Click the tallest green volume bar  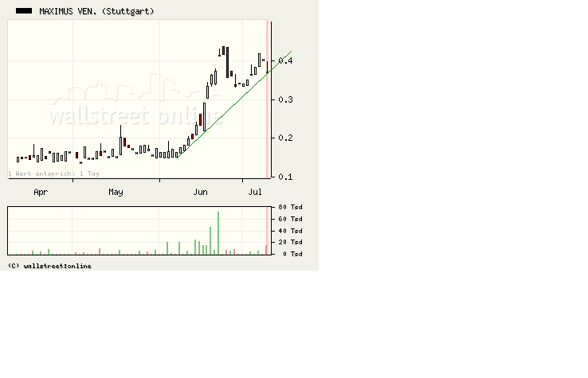218,233
